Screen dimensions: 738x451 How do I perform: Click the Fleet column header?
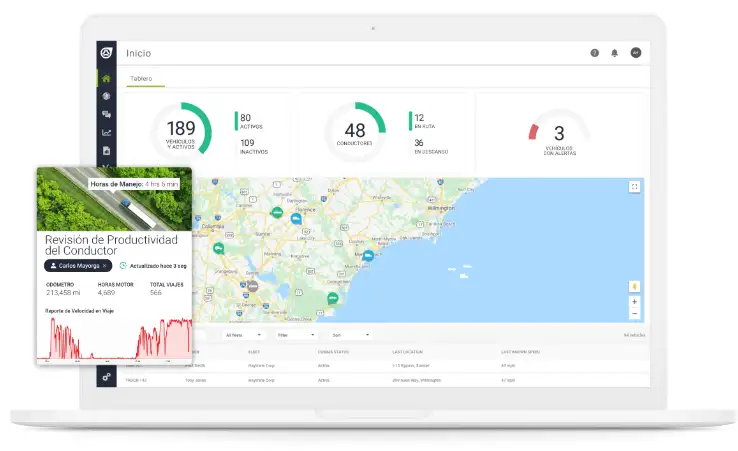pos(254,352)
